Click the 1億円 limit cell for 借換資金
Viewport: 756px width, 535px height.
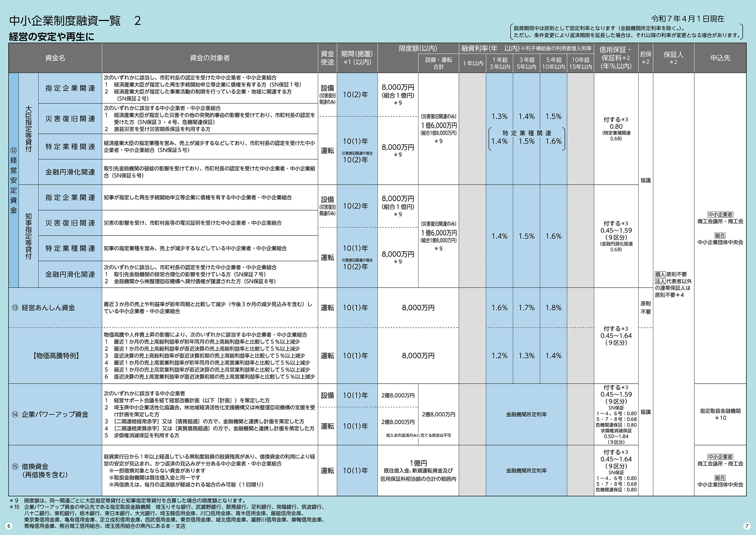418,463
